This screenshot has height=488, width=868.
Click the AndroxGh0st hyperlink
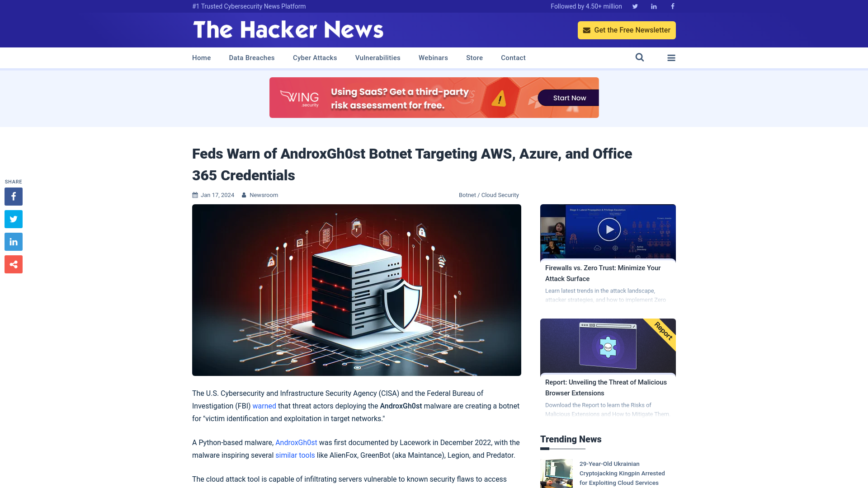click(296, 442)
